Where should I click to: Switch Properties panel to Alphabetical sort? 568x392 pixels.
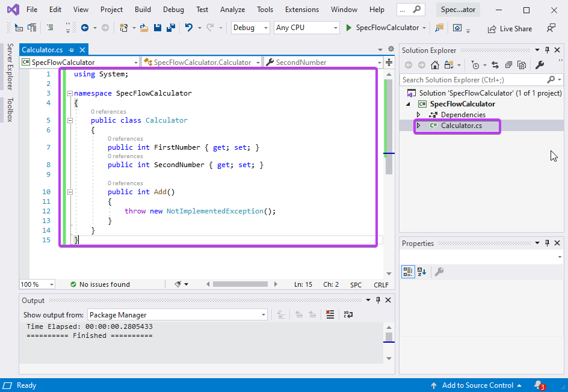(x=422, y=272)
